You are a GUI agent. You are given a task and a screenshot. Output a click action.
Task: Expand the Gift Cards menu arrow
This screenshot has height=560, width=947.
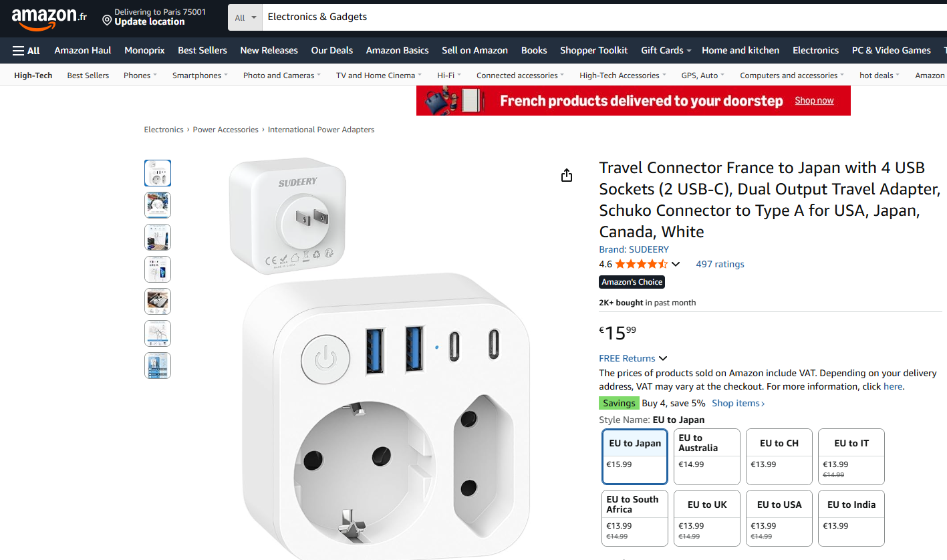click(x=688, y=51)
